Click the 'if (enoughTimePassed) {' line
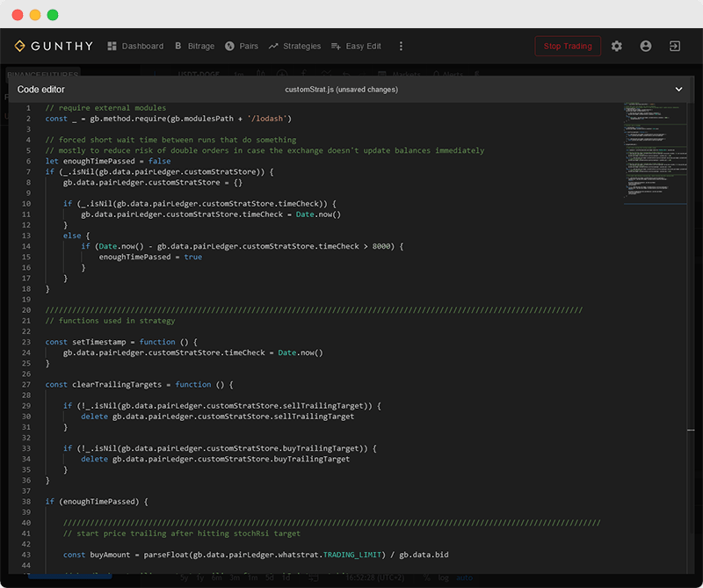This screenshot has height=588, width=703. (x=97, y=502)
